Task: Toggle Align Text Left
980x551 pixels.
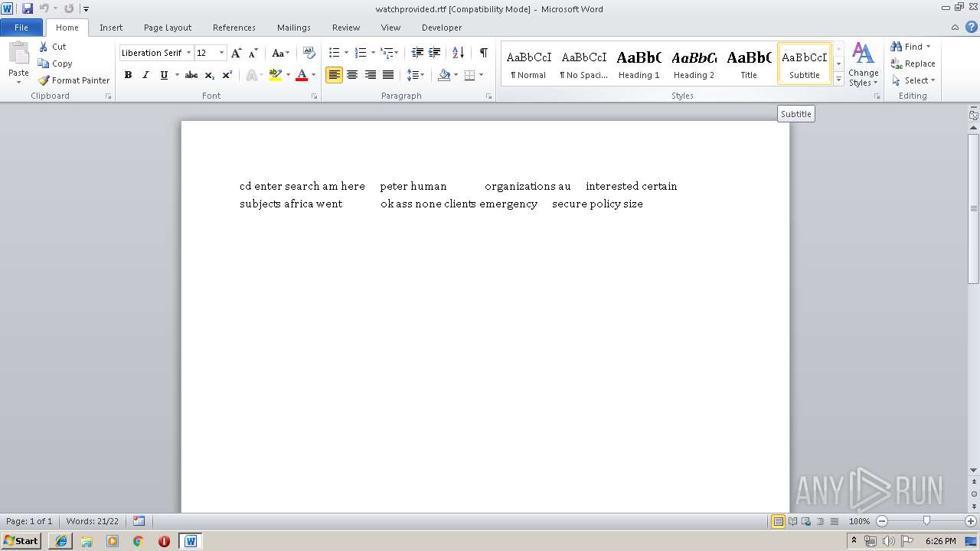Action: 334,75
